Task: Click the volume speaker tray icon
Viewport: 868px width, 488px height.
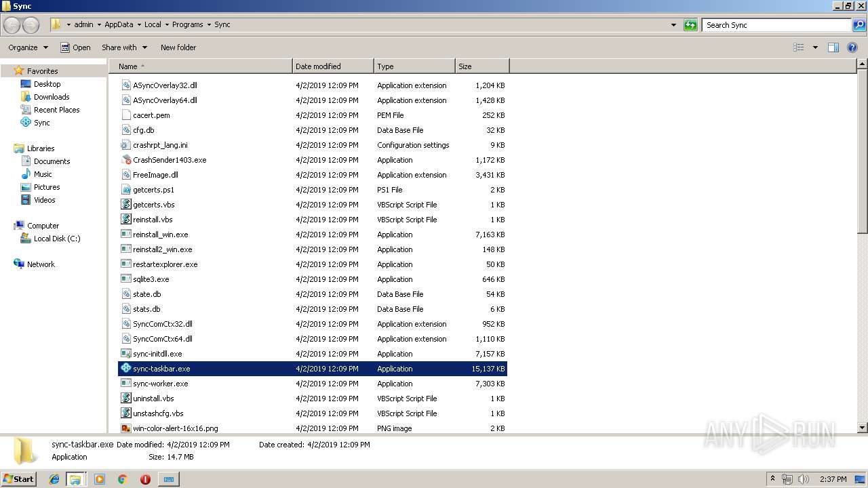Action: click(803, 479)
